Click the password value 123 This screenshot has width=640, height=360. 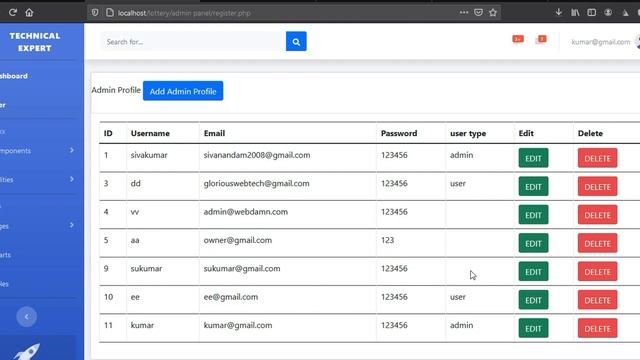(387, 240)
